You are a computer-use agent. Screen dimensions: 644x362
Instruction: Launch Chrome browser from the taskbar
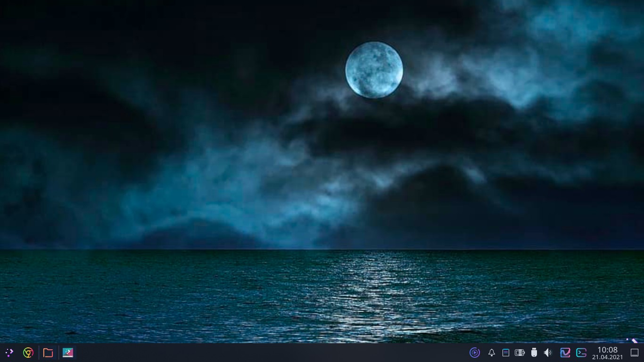[28, 353]
